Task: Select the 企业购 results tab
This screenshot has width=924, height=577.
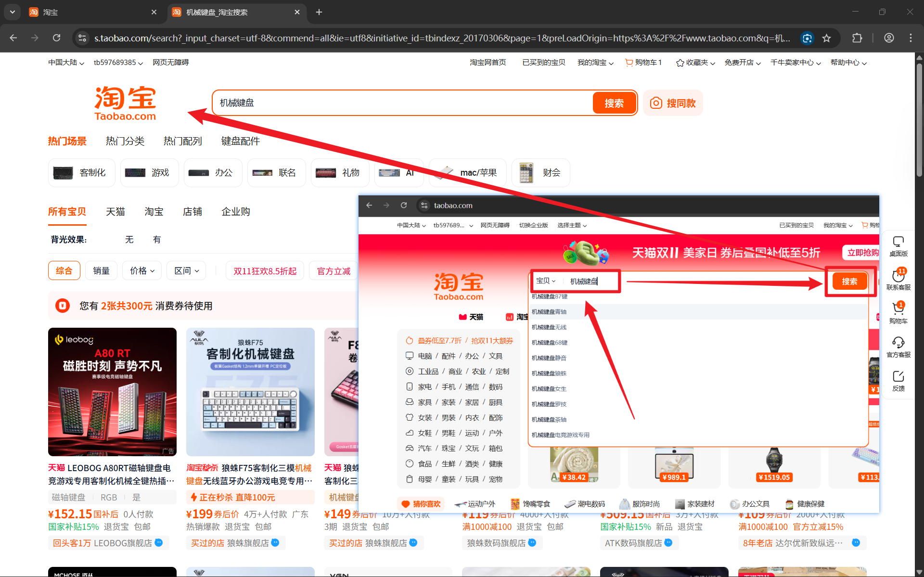Action: [236, 212]
